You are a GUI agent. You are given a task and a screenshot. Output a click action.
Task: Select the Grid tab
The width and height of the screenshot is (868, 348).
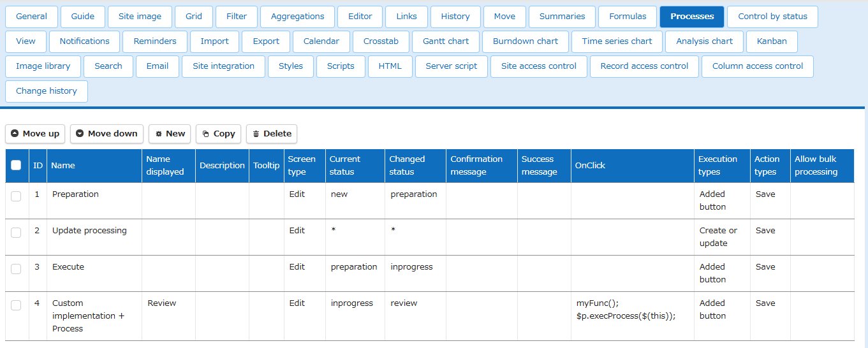(194, 17)
